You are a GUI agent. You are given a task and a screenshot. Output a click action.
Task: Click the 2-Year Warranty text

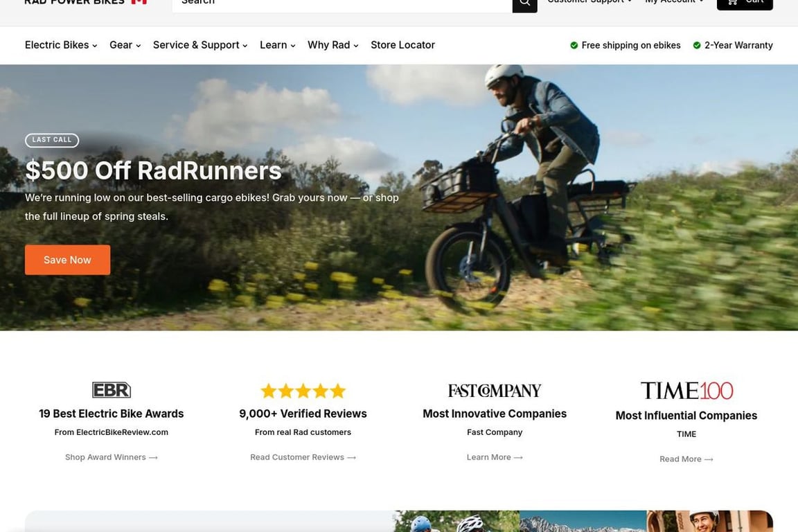tap(738, 45)
